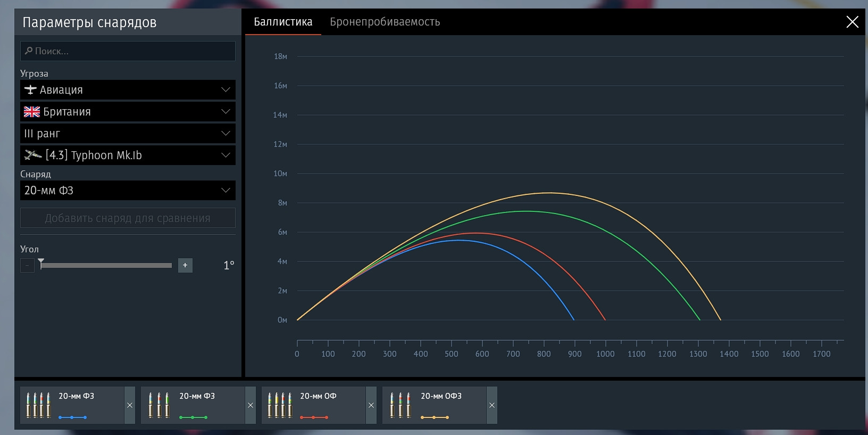The width and height of the screenshot is (868, 435).
Task: Click the British flag icon
Action: (x=32, y=112)
